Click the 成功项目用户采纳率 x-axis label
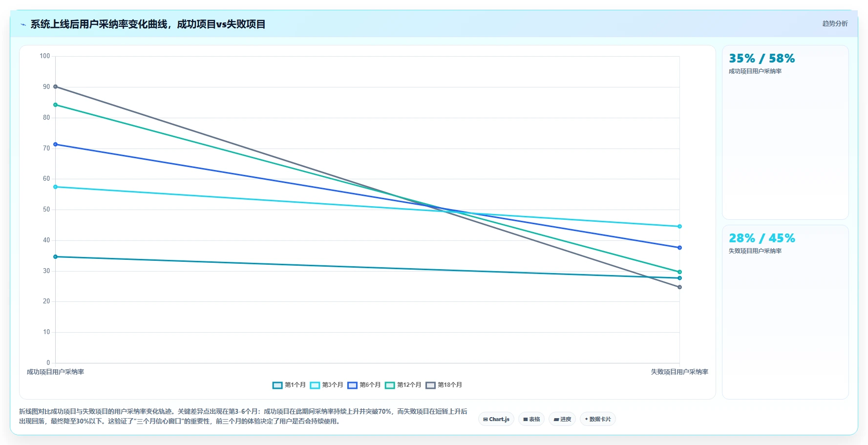Image resolution: width=868 pixels, height=445 pixels. click(55, 372)
